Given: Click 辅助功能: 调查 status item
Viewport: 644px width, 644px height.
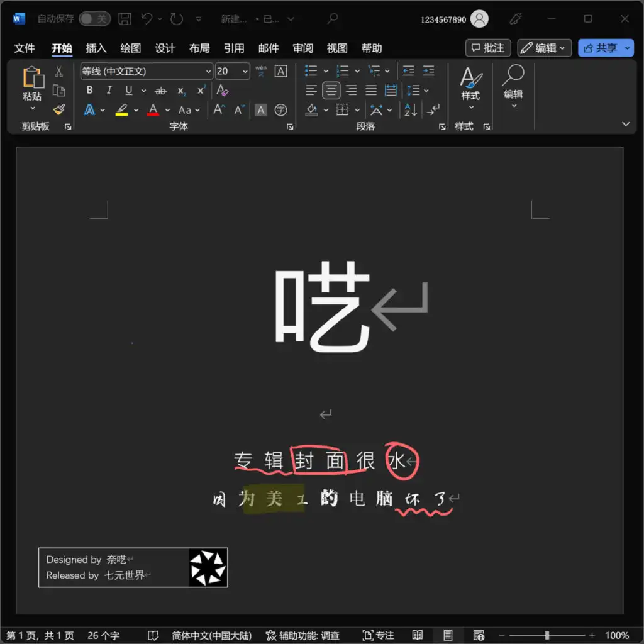Looking at the screenshot, I should point(303,635).
